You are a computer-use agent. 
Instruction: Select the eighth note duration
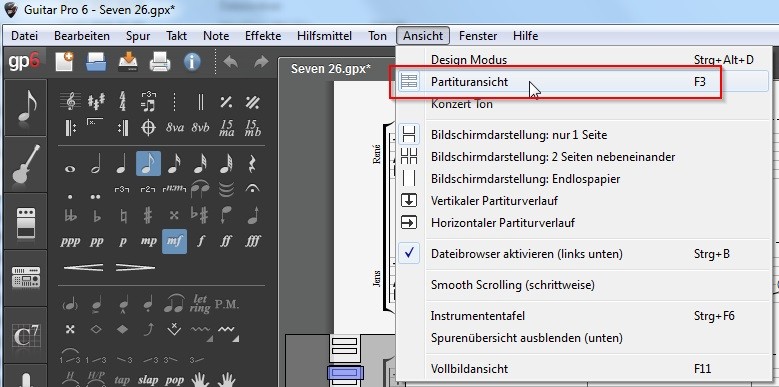point(148,163)
